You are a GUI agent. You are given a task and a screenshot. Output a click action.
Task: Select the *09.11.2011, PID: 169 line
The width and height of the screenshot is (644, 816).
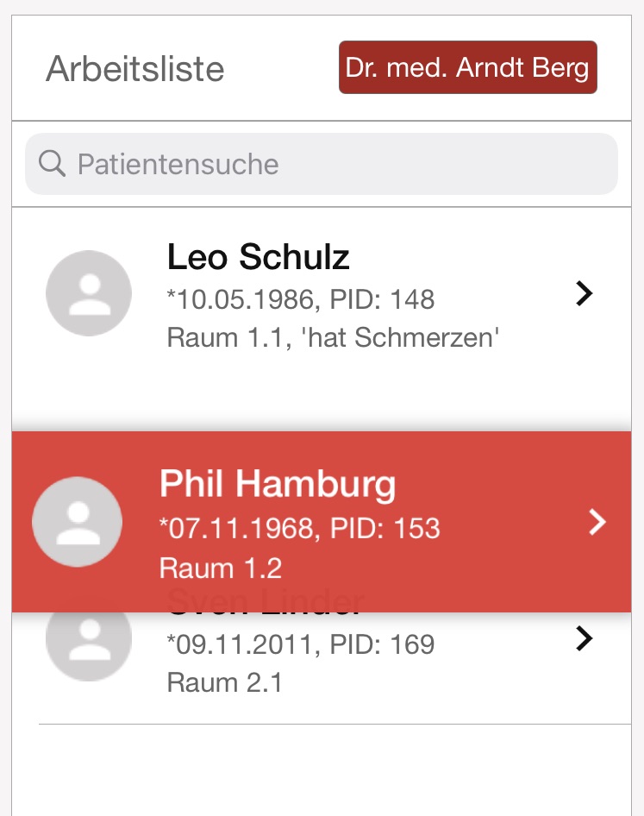pos(301,644)
